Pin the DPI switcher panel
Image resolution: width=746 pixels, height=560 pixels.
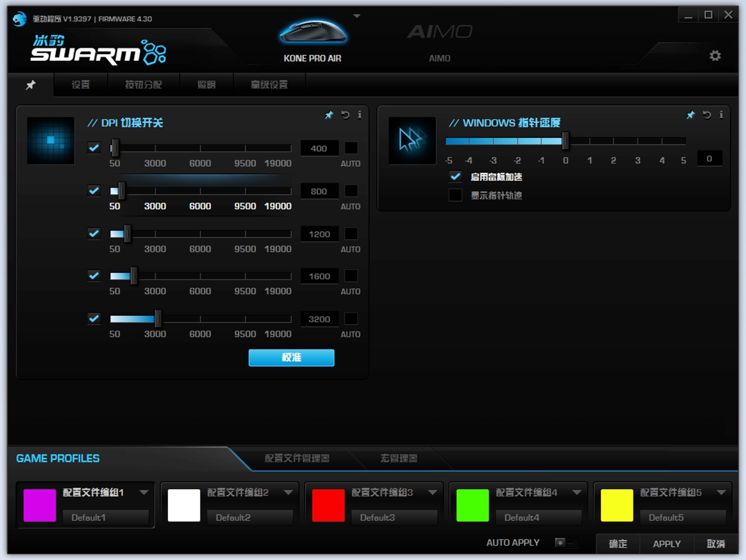[329, 115]
